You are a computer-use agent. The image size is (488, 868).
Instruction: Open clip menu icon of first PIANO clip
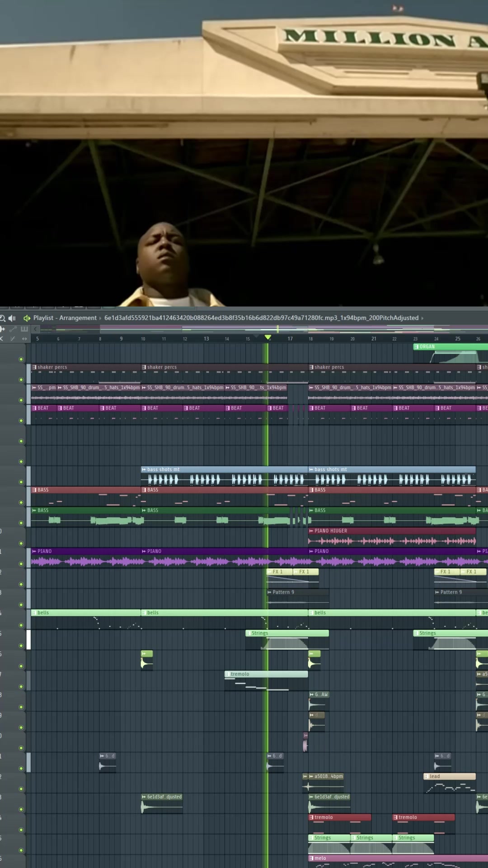coord(34,551)
